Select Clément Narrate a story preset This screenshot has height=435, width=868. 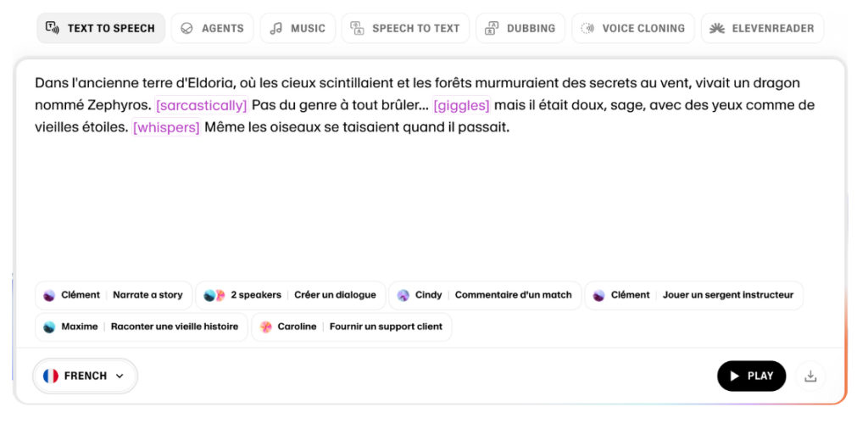114,295
